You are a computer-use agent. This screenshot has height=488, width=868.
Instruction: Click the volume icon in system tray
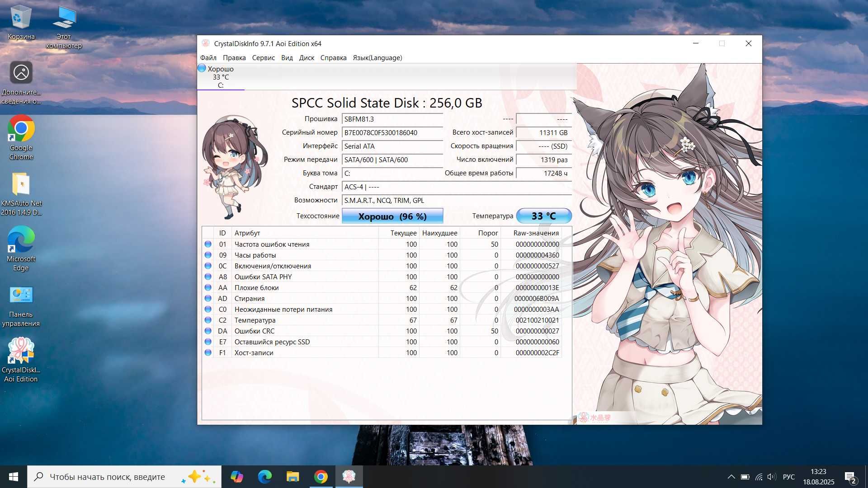click(x=772, y=477)
